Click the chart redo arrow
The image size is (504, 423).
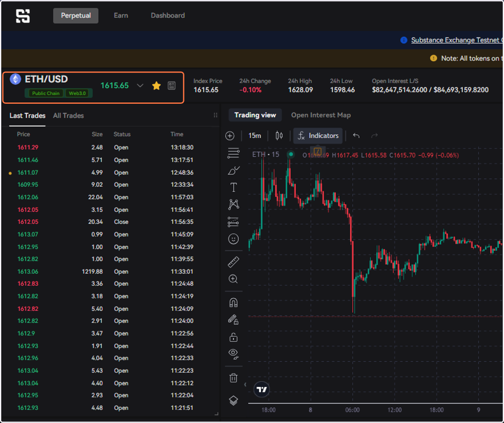(375, 136)
